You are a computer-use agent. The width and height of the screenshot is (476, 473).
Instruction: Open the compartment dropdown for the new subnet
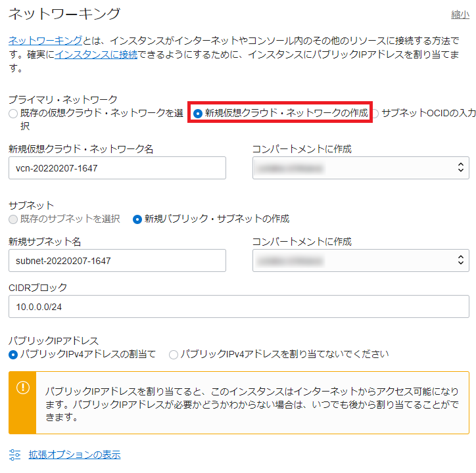click(x=360, y=261)
